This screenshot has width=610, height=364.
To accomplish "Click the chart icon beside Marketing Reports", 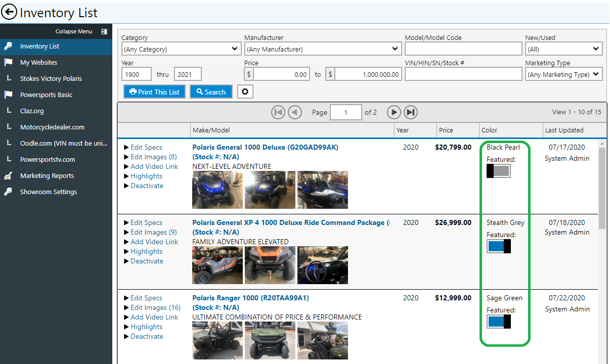I will (8, 175).
